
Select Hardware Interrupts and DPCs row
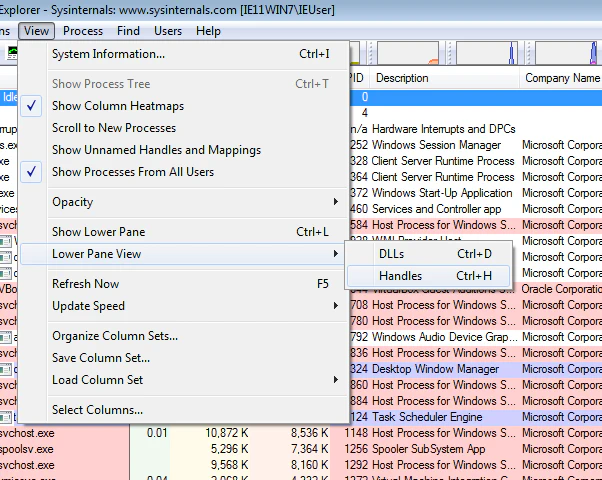[x=476, y=129]
